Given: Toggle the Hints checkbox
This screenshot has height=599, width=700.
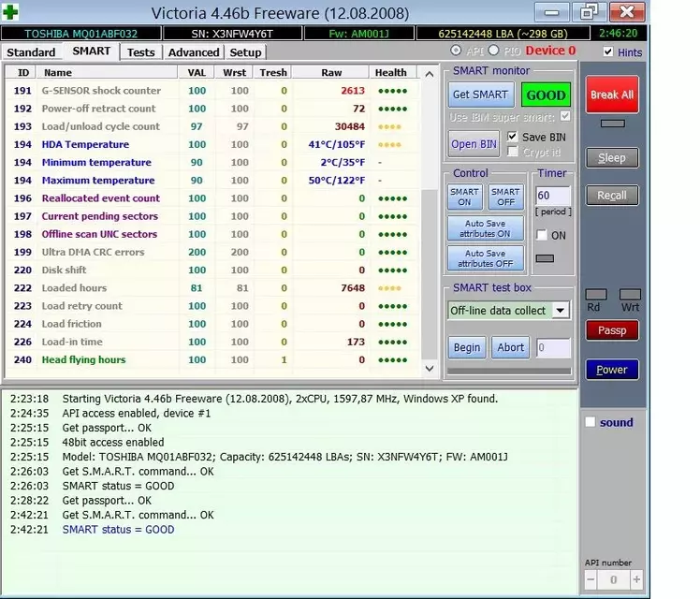Looking at the screenshot, I should pyautogui.click(x=607, y=51).
